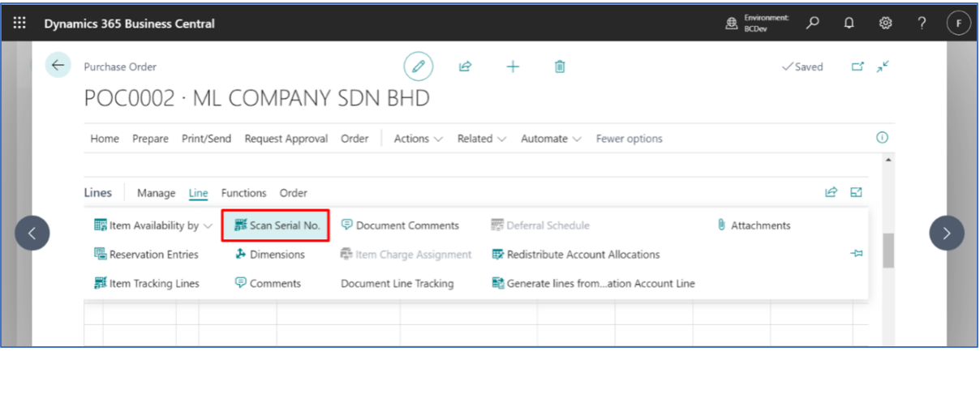Click Fewer options
The width and height of the screenshot is (980, 403).
click(x=630, y=139)
